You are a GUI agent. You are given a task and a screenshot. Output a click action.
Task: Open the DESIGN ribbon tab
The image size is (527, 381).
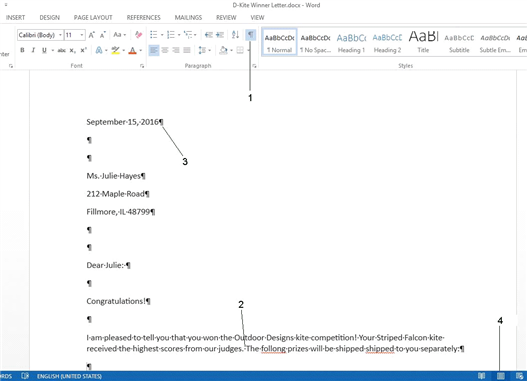click(x=50, y=17)
